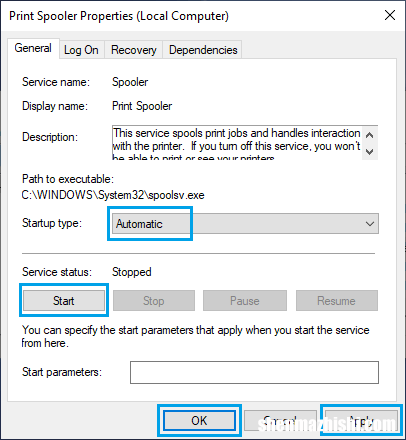Image resolution: width=406 pixels, height=440 pixels.
Task: Switch to the General tab
Action: click(33, 48)
